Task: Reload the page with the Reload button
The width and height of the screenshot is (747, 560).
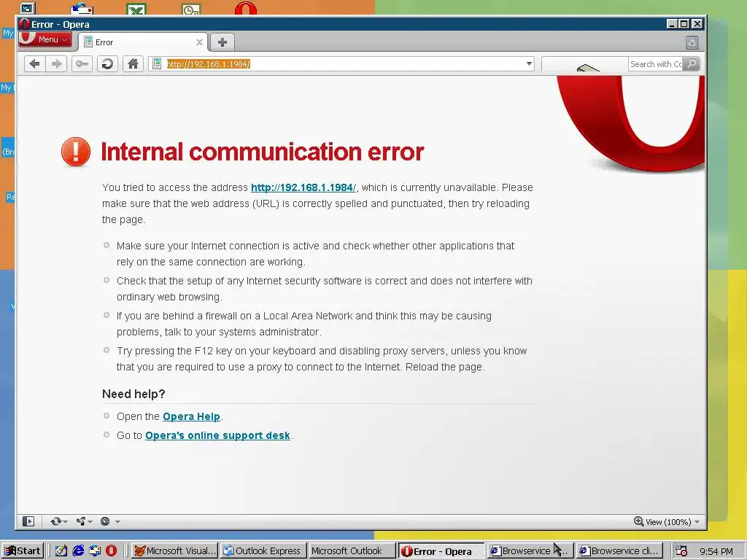Action: coord(108,64)
